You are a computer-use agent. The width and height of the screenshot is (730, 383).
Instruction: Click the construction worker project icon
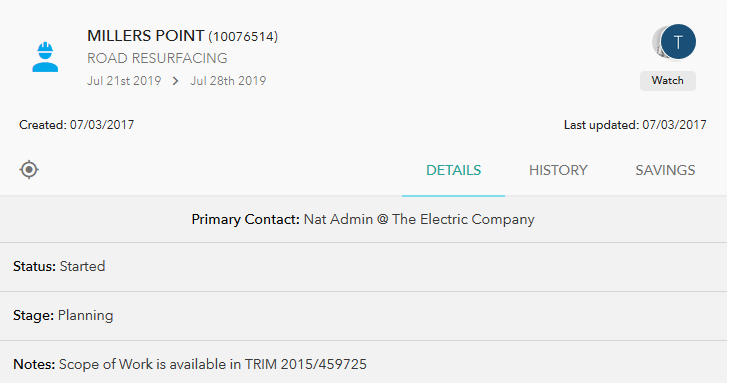pyautogui.click(x=45, y=57)
